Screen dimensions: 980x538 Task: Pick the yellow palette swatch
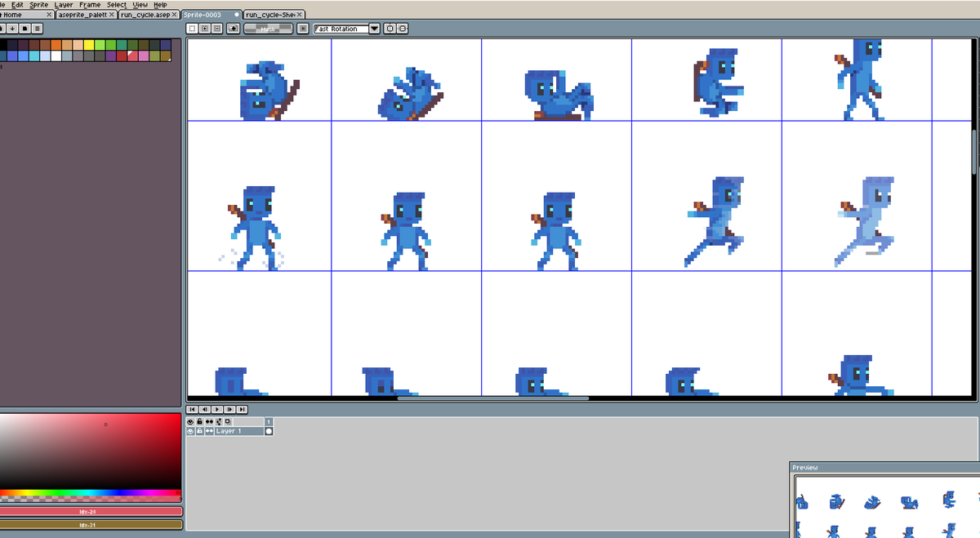coord(89,44)
